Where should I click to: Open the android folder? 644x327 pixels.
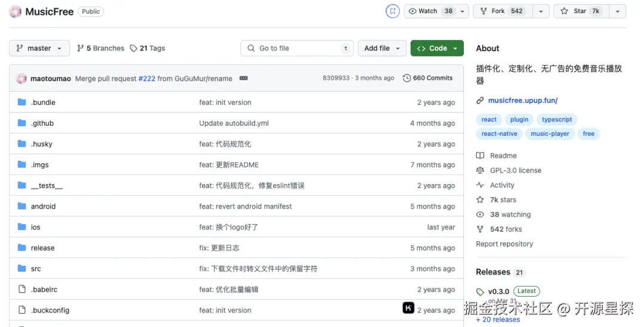(43, 206)
